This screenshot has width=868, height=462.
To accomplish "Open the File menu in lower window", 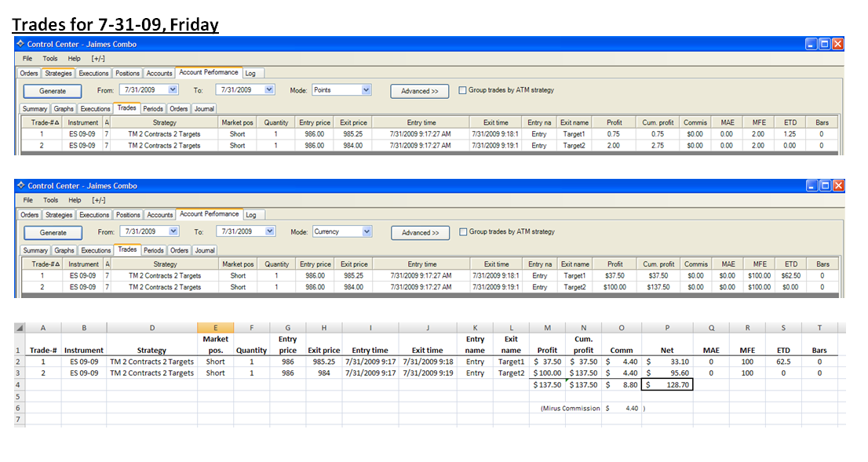I will tap(27, 200).
